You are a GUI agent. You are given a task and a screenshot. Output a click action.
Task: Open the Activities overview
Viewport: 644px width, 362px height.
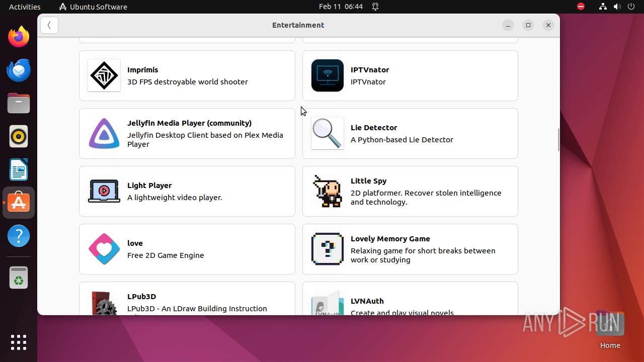(25, 7)
